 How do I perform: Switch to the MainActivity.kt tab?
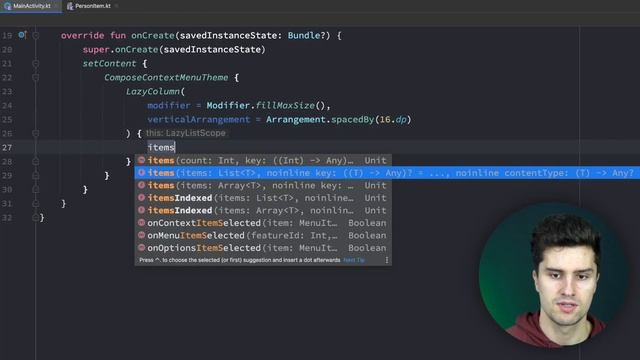[31, 6]
